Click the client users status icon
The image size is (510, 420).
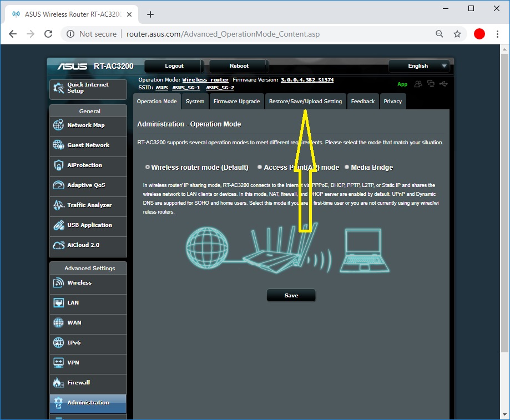pos(418,84)
